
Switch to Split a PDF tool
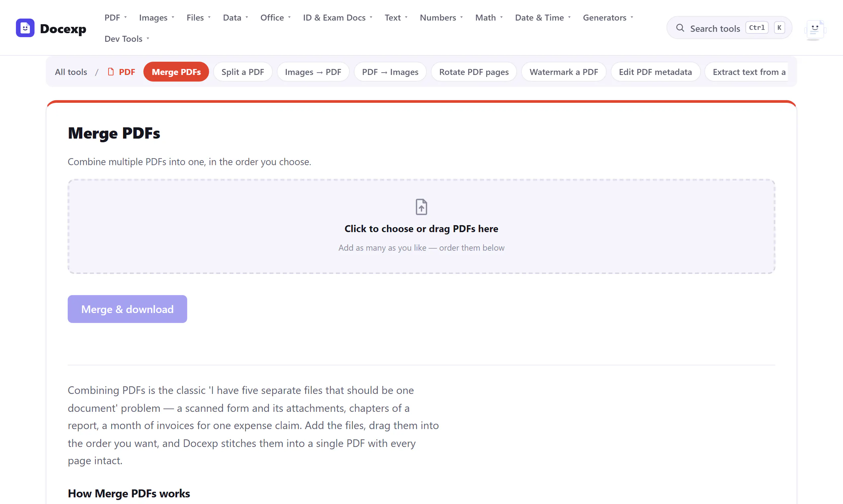click(243, 72)
